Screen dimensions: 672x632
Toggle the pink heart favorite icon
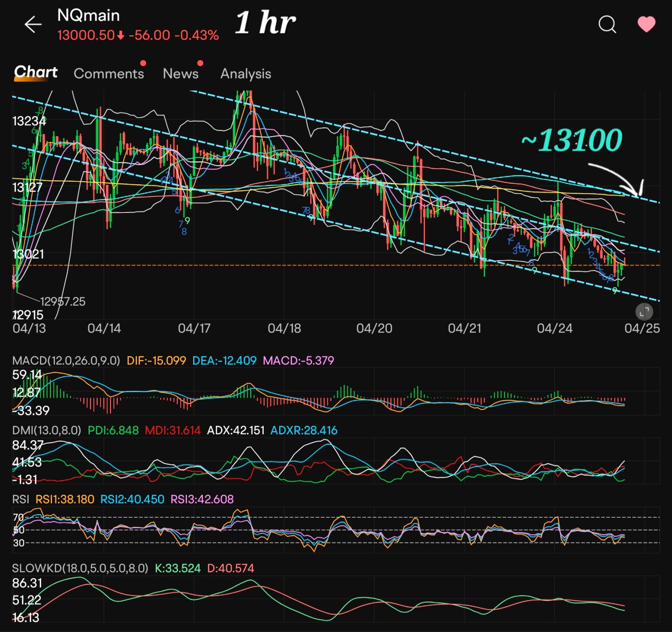tap(646, 24)
